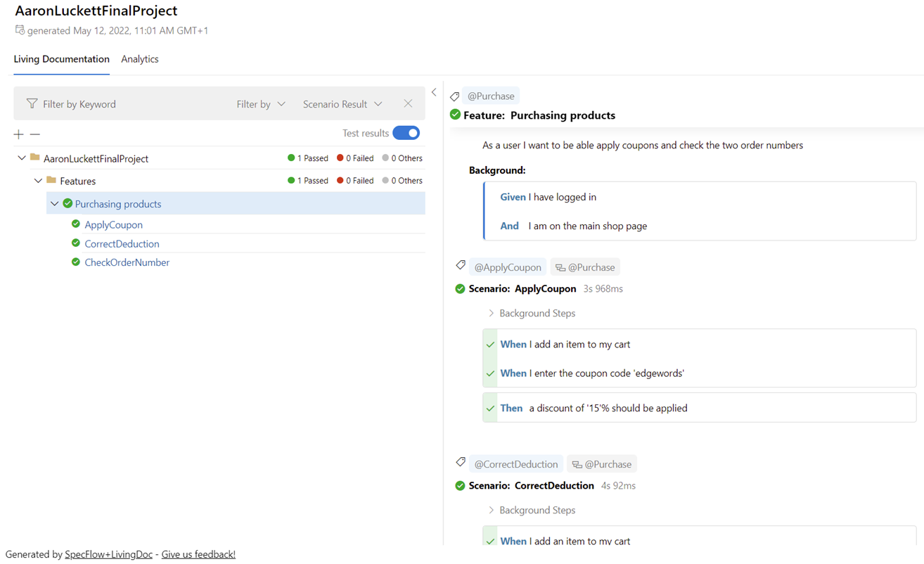Collapse the Features folder node
This screenshot has width=924, height=564.
pyautogui.click(x=39, y=181)
